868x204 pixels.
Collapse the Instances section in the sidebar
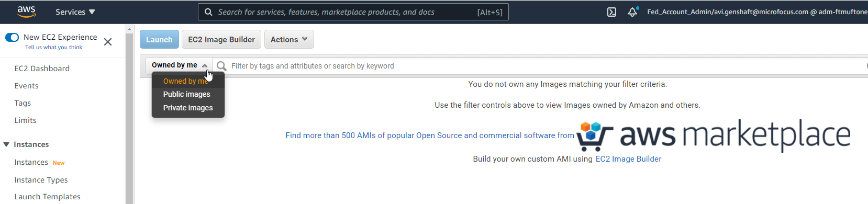pyautogui.click(x=6, y=144)
